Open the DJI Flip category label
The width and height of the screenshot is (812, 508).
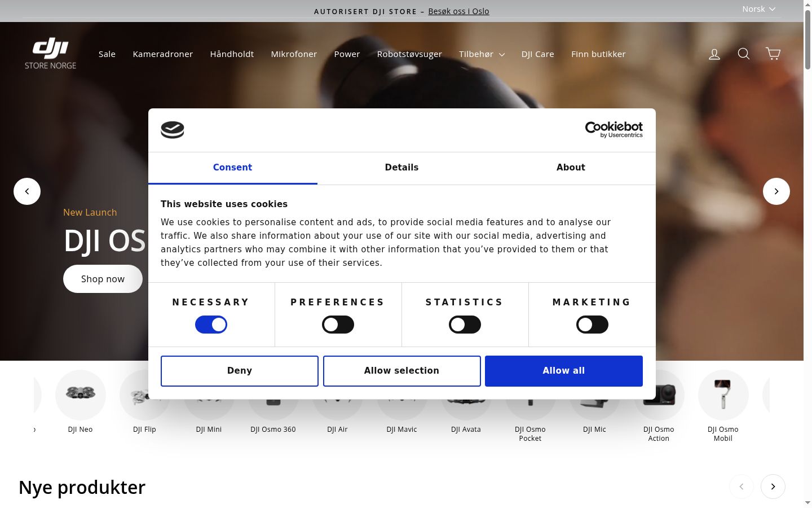[x=144, y=430]
